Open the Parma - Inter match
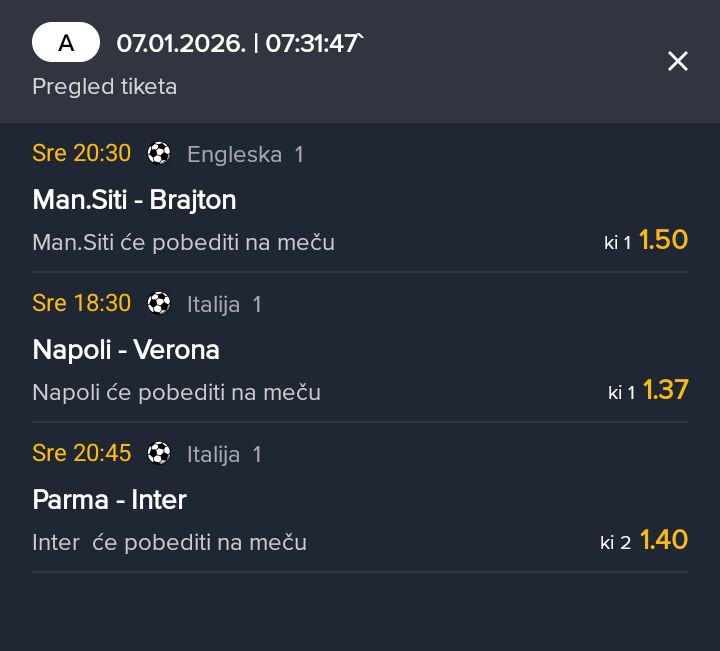Screen dimensions: 720x651 (x=110, y=499)
